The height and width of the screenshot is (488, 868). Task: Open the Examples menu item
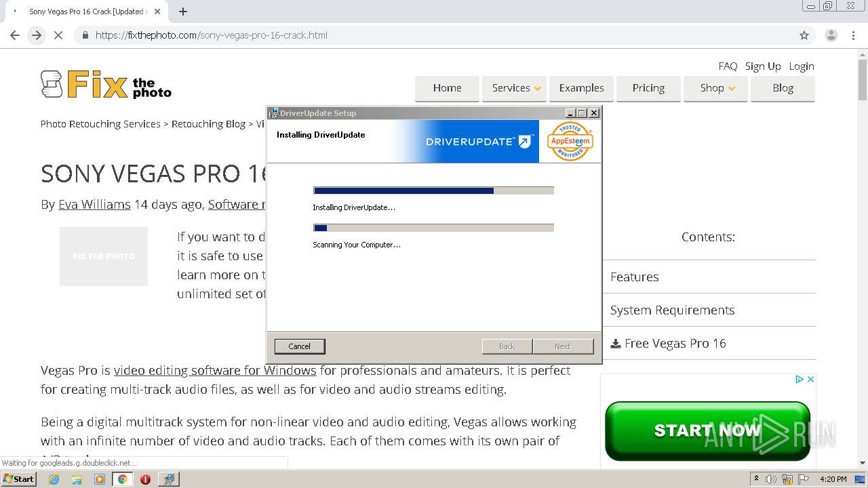(581, 88)
